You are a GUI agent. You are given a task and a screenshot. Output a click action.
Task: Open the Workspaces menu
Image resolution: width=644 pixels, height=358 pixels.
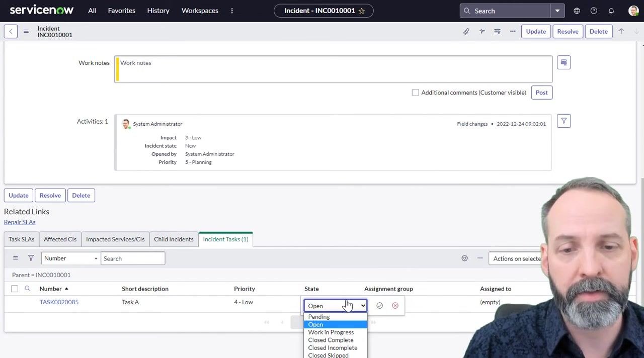(x=200, y=11)
